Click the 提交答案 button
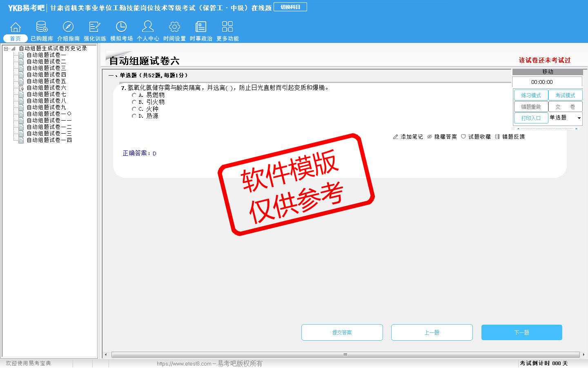The width and height of the screenshot is (588, 368). coord(342,332)
